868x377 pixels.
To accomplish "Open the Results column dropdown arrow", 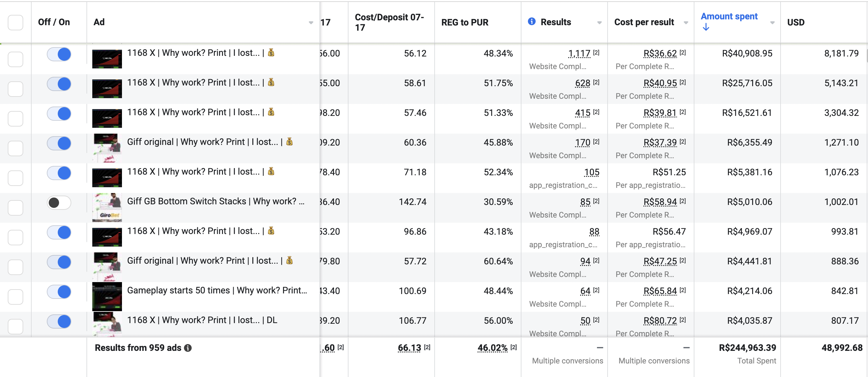I will click(x=599, y=23).
